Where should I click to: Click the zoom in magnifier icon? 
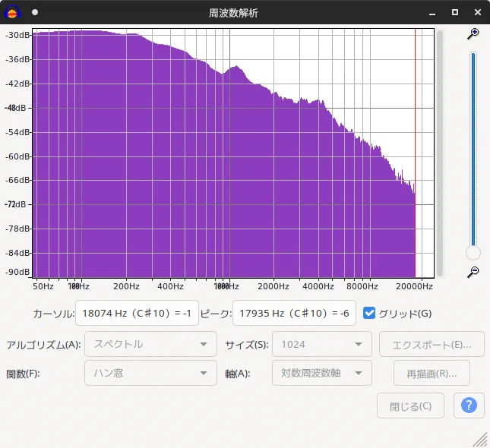tap(473, 34)
